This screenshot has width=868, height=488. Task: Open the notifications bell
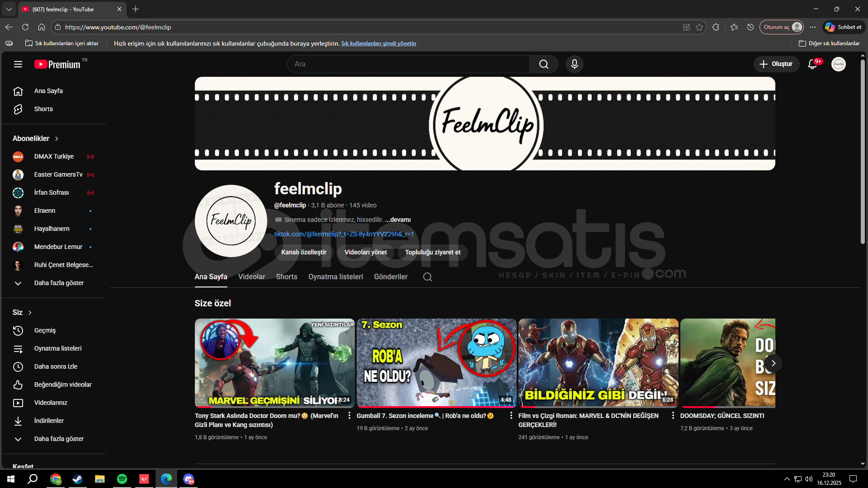pos(812,64)
